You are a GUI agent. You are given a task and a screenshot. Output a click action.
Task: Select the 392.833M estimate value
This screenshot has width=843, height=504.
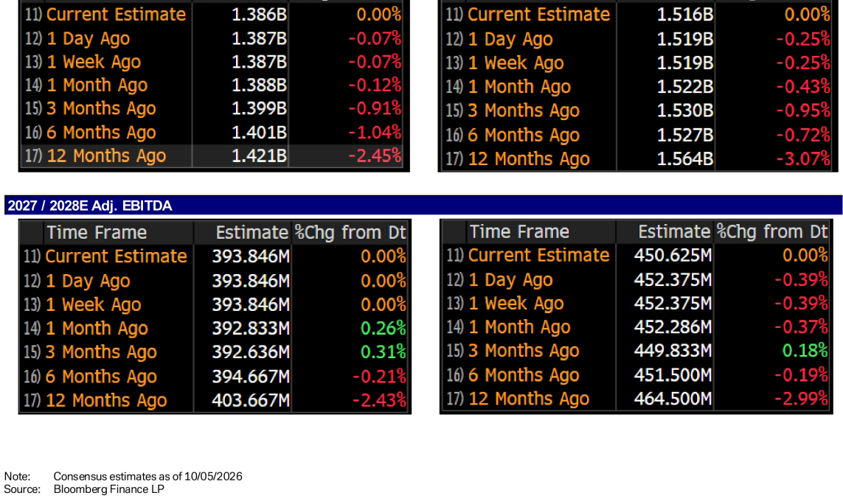pos(251,329)
